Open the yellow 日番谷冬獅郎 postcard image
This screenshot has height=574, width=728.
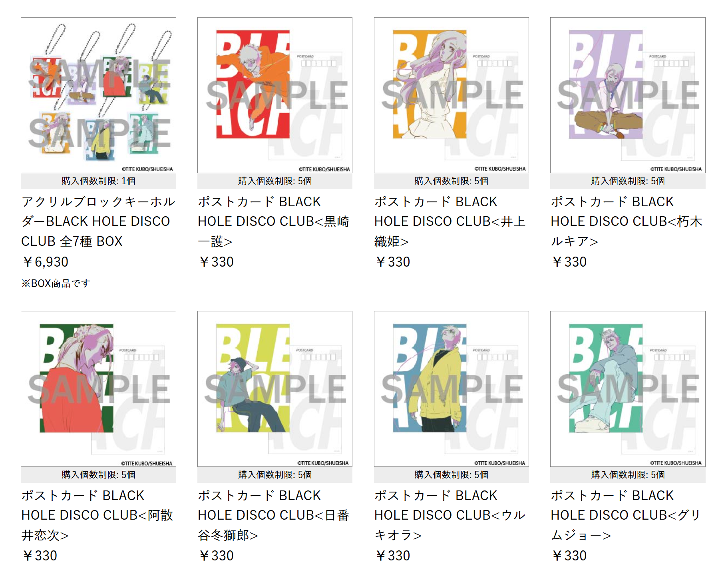(x=275, y=389)
